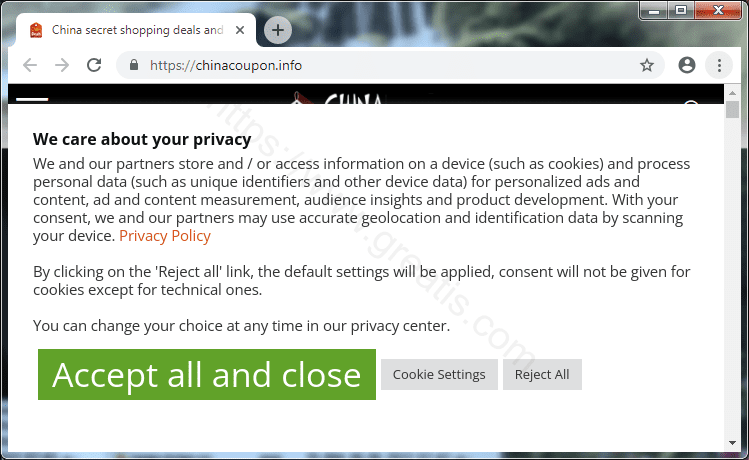This screenshot has height=460, width=749.
Task: Click the browser forward arrow
Action: (62, 65)
